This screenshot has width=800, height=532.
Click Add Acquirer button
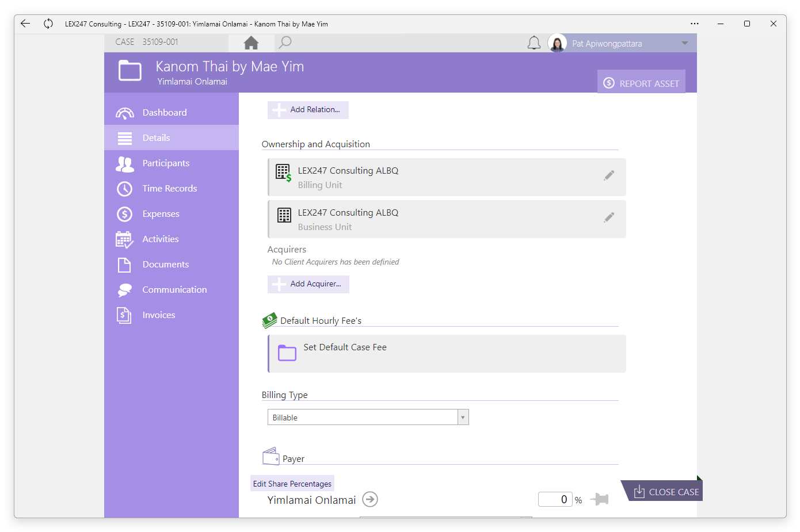(x=308, y=284)
